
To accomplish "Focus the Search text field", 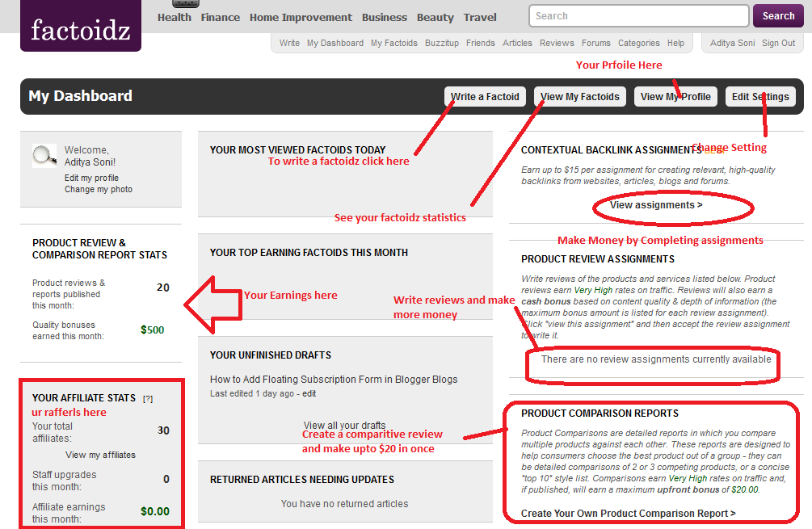I will (638, 16).
